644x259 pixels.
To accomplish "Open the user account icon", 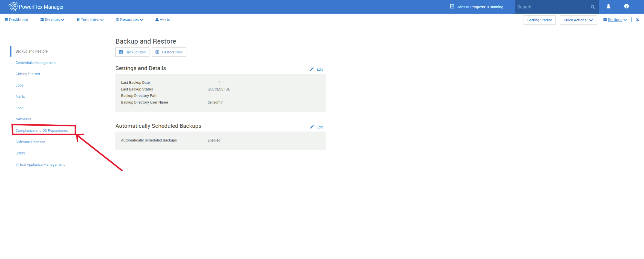I will click(x=609, y=6).
